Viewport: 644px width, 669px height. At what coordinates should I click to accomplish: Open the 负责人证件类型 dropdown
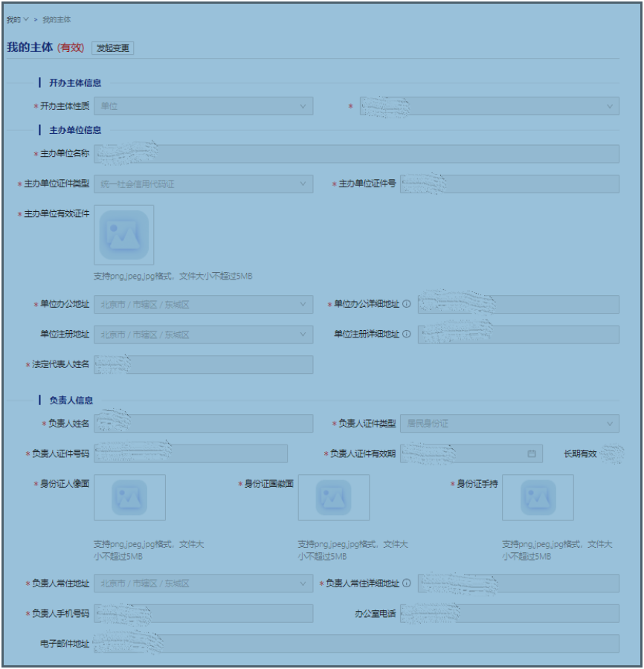click(509, 424)
